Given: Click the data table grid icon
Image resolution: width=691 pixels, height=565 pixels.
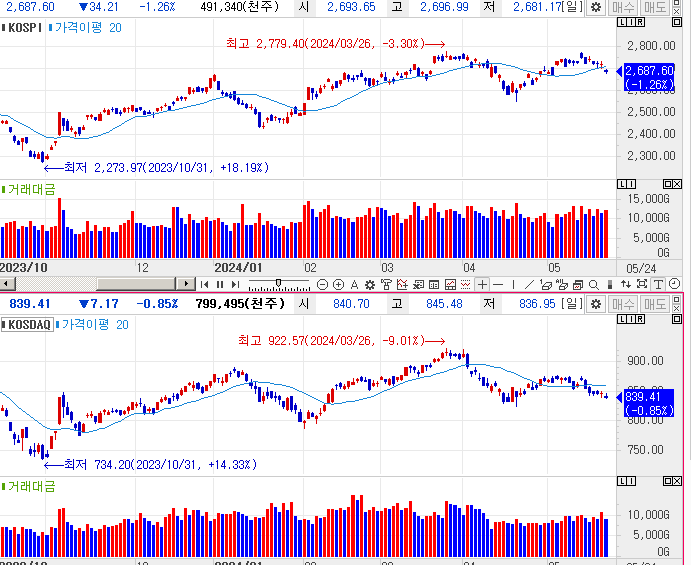Looking at the screenshot, I should click(x=434, y=285).
